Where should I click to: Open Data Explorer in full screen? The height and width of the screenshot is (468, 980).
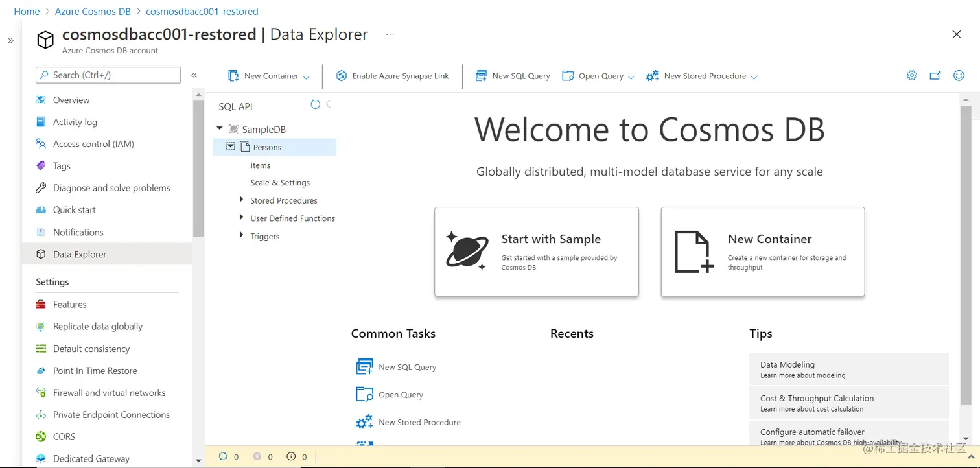[935, 75]
